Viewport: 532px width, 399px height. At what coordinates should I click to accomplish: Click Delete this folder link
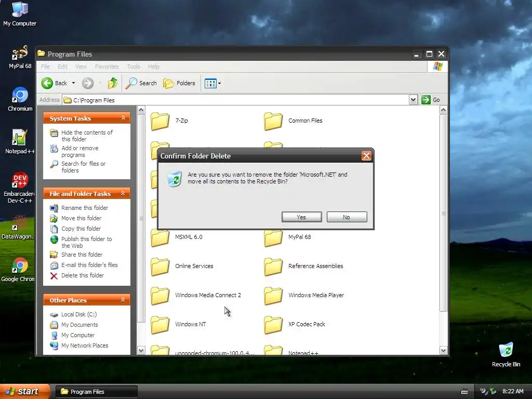pos(83,275)
